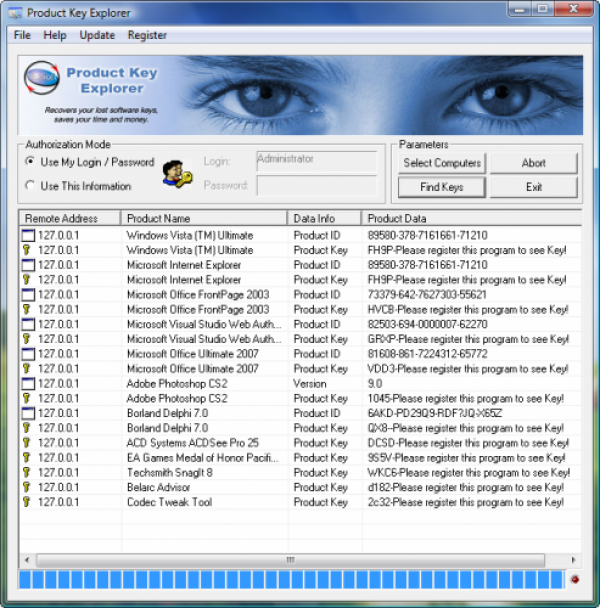Click the Abort button
This screenshot has width=600, height=608.
click(x=534, y=163)
